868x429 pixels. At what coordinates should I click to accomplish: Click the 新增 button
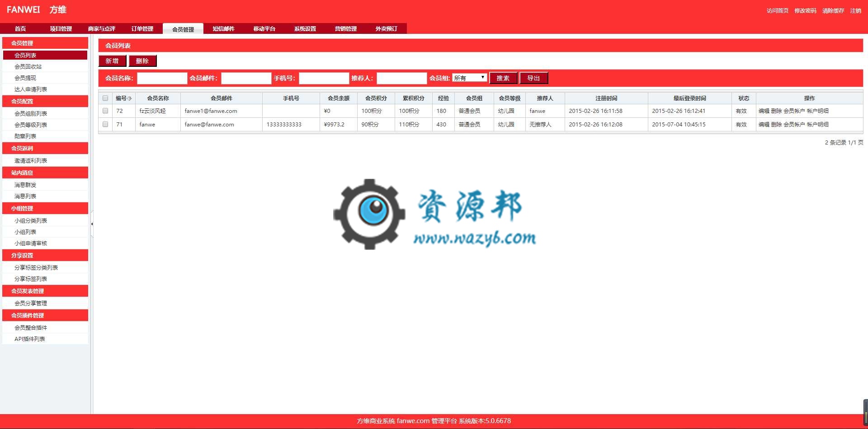click(112, 61)
